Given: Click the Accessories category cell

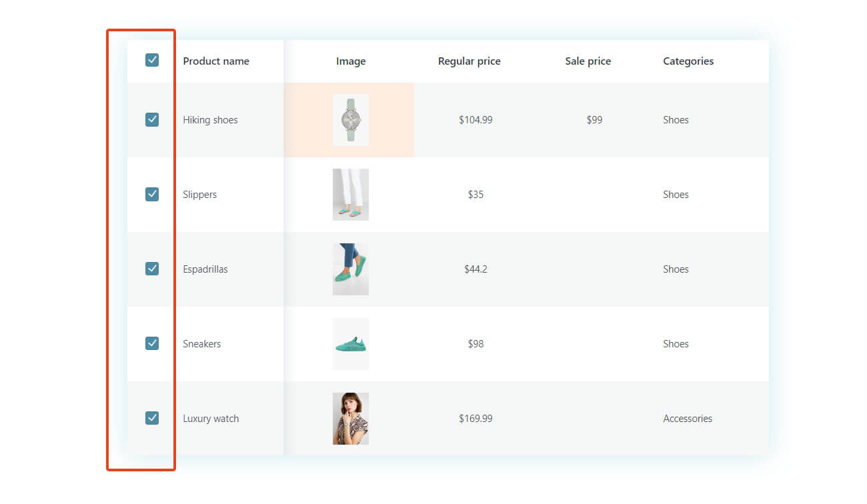Looking at the screenshot, I should coord(688,419).
